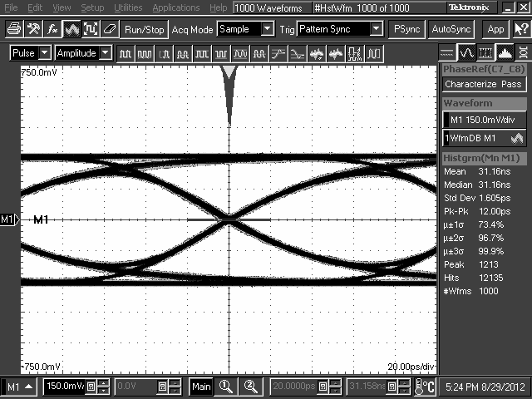The height and width of the screenshot is (399, 532).
Task: Click the Pk-Pk 12.00ps value
Action: [x=495, y=211]
